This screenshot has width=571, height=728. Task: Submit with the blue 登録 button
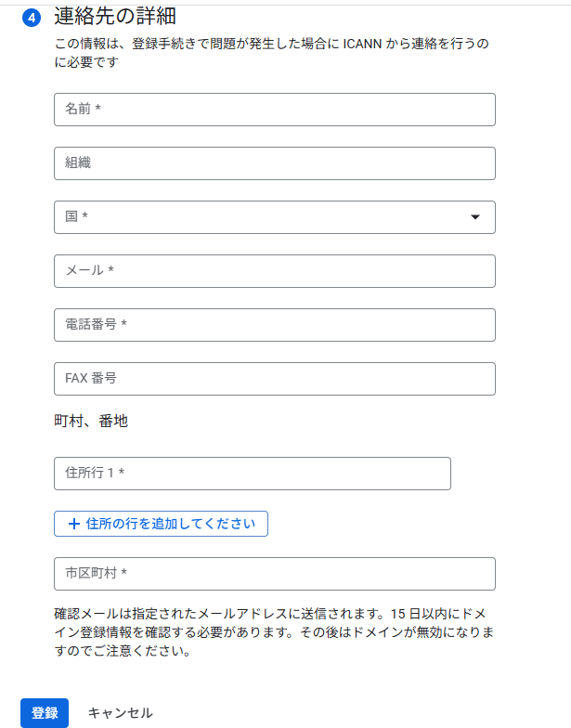pyautogui.click(x=45, y=713)
